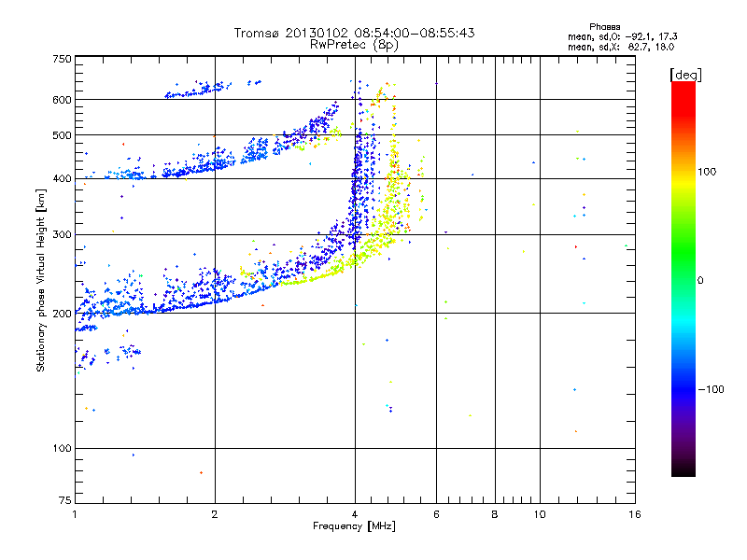Click the 'Phases' legend header

coord(604,27)
